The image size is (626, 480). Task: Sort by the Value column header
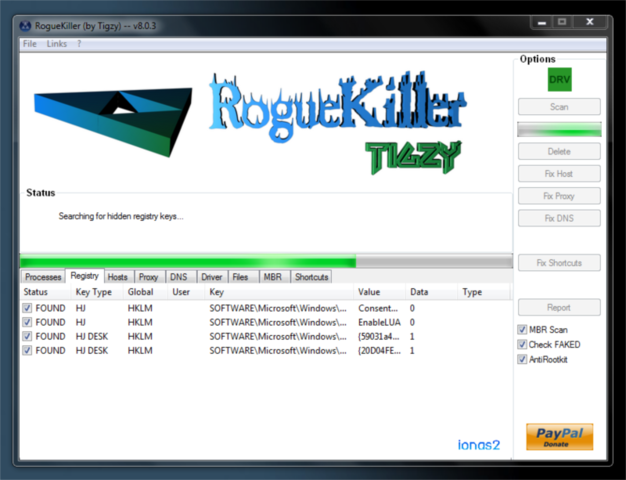click(x=380, y=292)
